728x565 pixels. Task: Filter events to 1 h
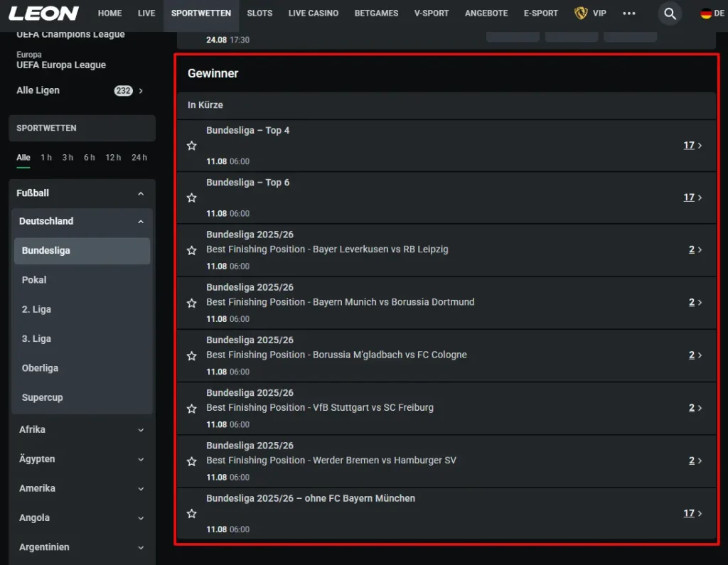[46, 158]
